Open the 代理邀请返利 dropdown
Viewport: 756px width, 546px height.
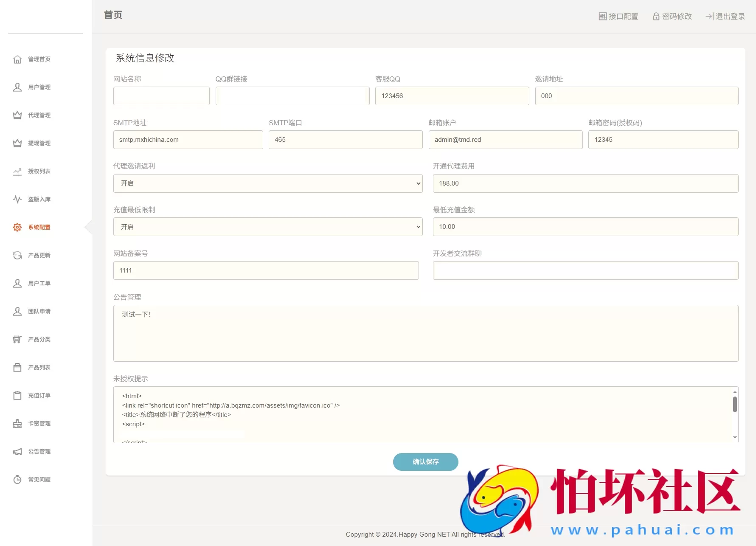(267, 183)
